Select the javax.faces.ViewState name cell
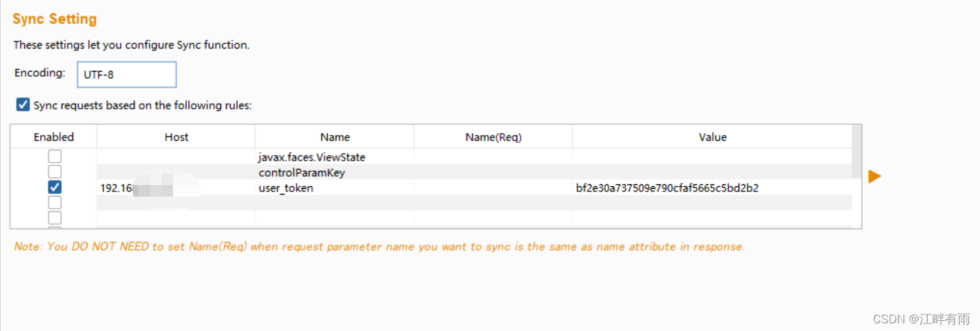 tap(335, 157)
